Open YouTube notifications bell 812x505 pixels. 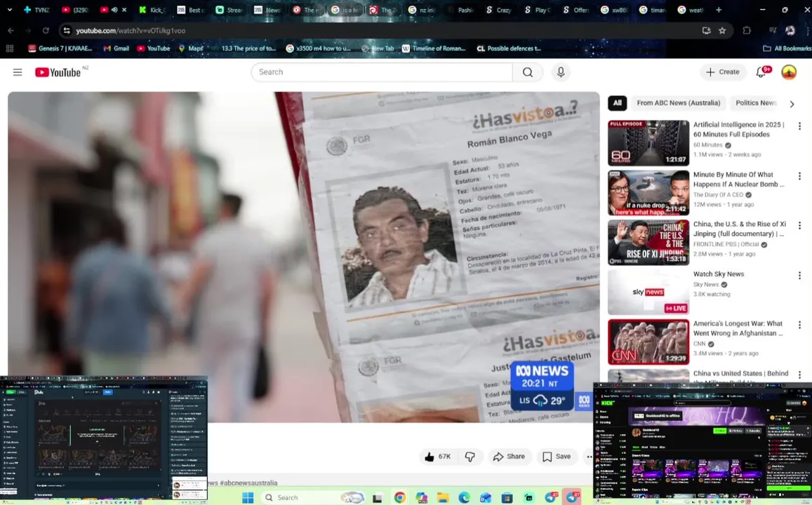[761, 72]
